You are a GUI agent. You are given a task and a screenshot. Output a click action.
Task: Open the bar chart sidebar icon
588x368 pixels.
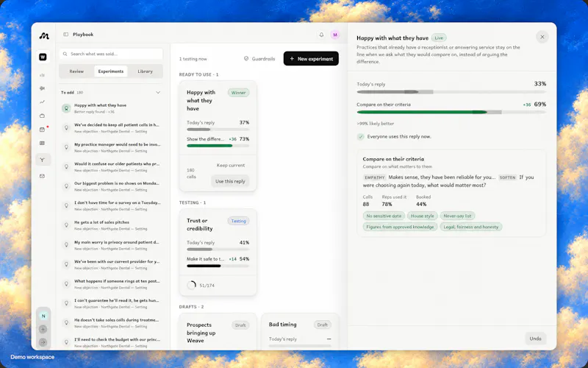[43, 75]
